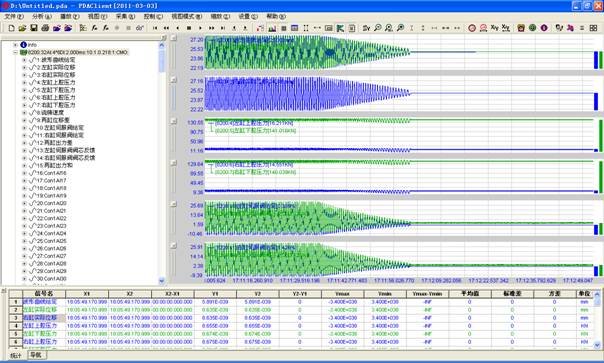Click the first XY plot toolbar icon
This screenshot has width=604, height=363.
click(494, 28)
